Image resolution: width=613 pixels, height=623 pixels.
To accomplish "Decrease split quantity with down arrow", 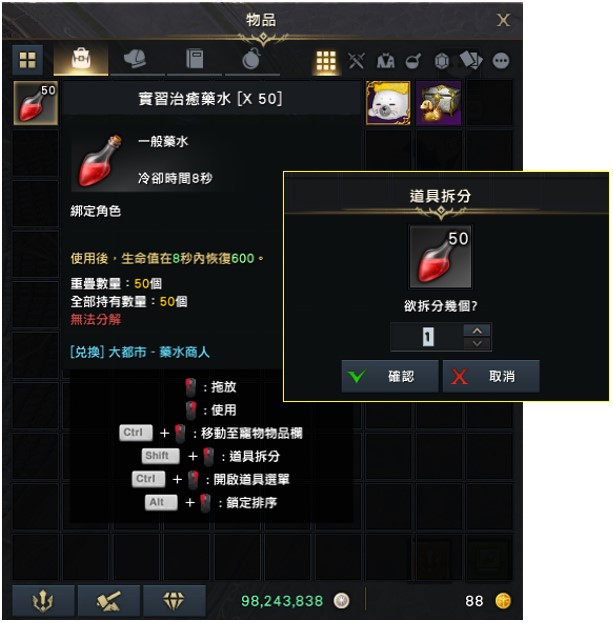I will pyautogui.click(x=477, y=344).
